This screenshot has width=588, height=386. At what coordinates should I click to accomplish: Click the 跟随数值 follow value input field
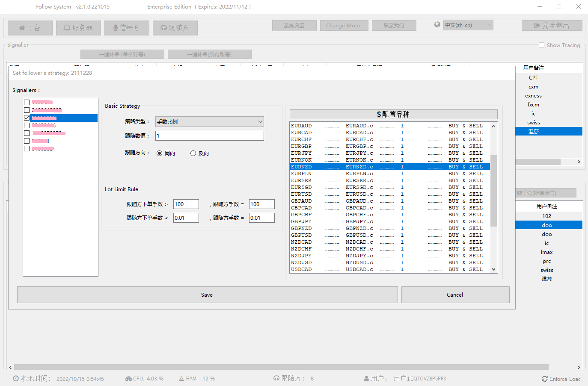(x=209, y=136)
